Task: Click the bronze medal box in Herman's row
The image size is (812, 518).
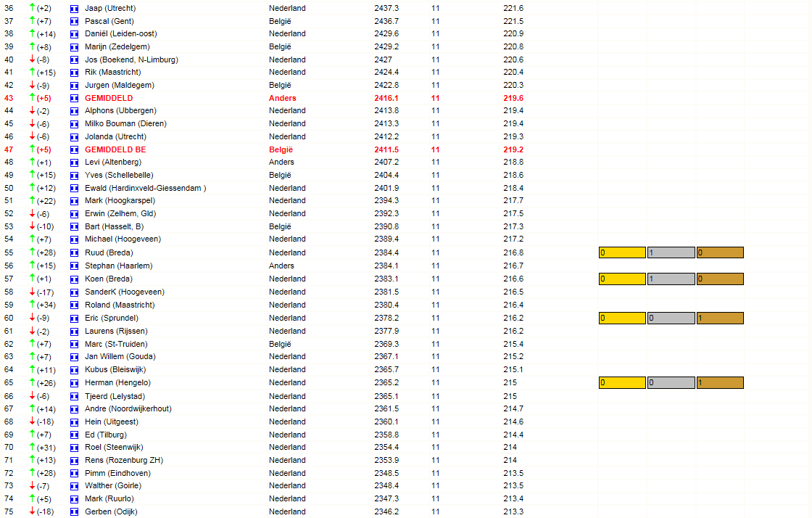Action: pos(720,383)
